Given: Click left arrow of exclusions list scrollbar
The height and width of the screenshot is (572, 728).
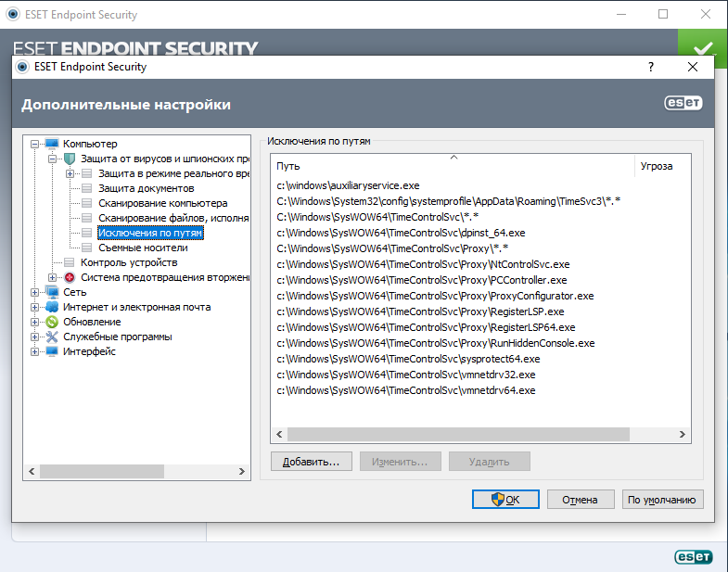Looking at the screenshot, I should click(279, 435).
